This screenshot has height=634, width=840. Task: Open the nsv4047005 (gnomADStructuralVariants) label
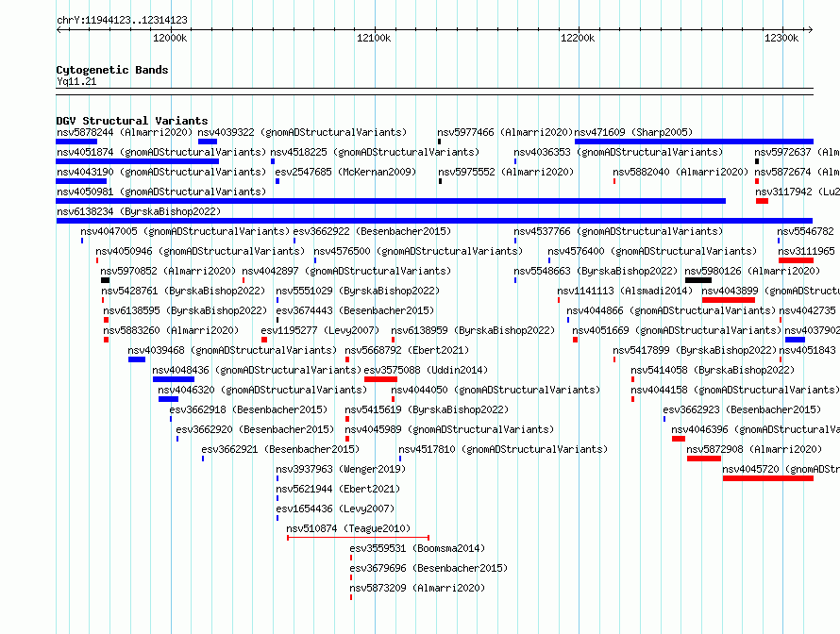coord(185,231)
